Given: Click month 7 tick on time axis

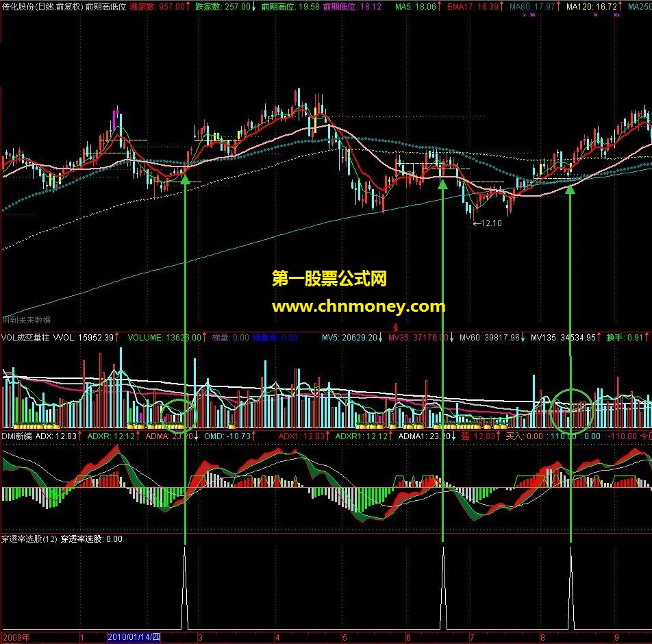Looking at the screenshot, I should click(471, 637).
